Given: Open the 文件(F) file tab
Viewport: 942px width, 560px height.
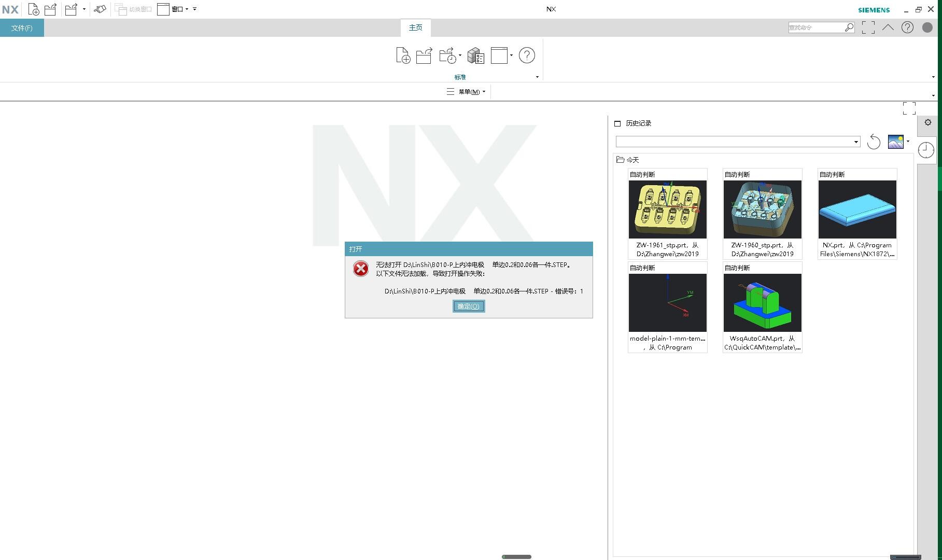Looking at the screenshot, I should coord(22,28).
